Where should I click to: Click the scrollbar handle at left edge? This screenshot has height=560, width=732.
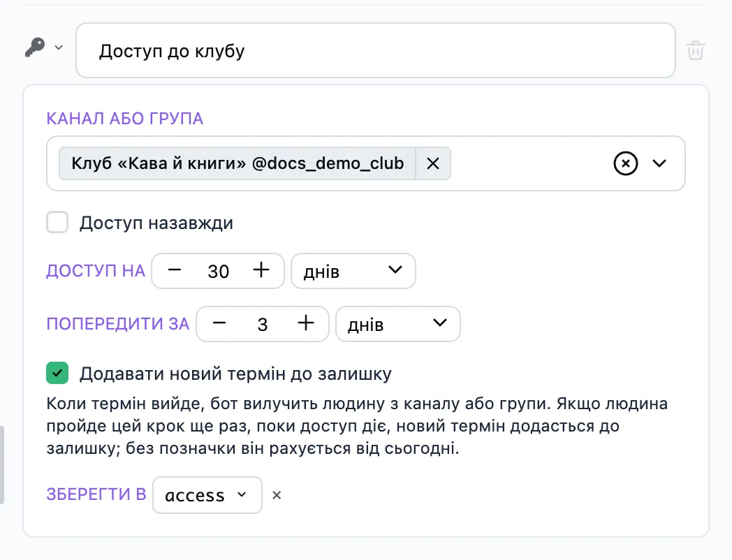coord(2,465)
